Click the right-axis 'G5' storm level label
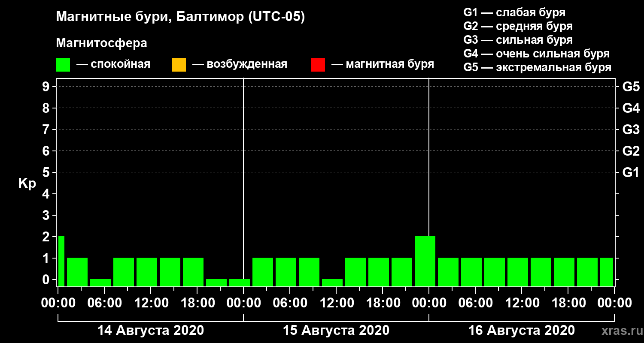Screen dimensions: 644x343 point(631,87)
